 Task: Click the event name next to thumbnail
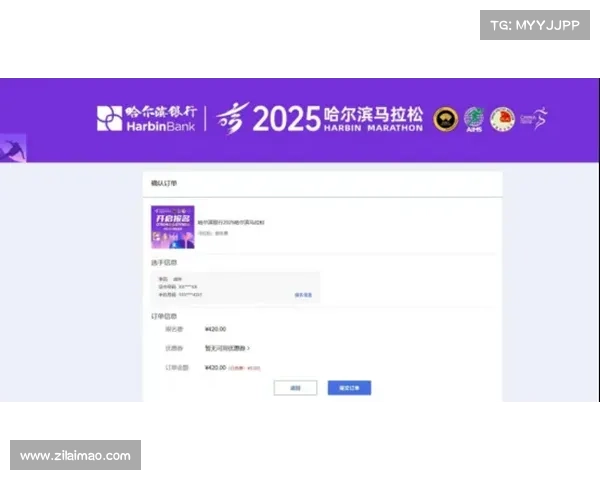tap(231, 222)
